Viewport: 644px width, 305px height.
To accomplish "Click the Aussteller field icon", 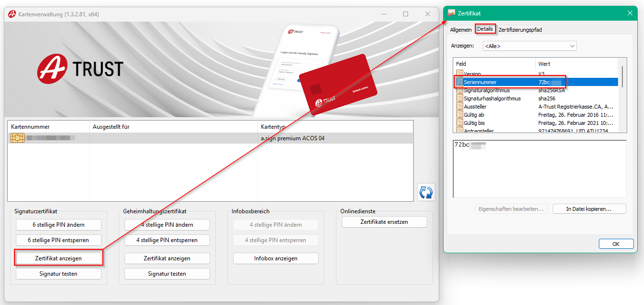I will [460, 107].
